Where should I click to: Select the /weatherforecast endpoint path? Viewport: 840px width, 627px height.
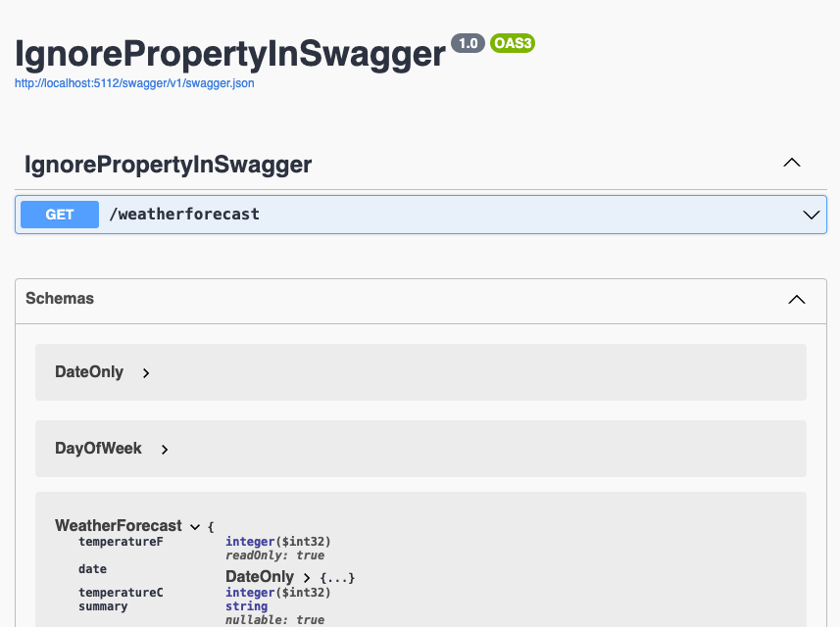tap(184, 215)
